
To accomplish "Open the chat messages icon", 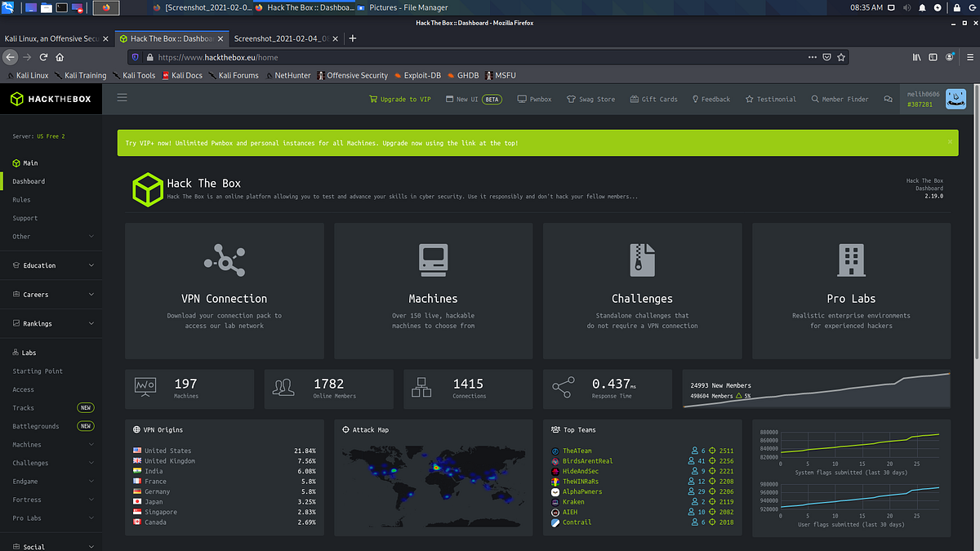I will [x=888, y=100].
